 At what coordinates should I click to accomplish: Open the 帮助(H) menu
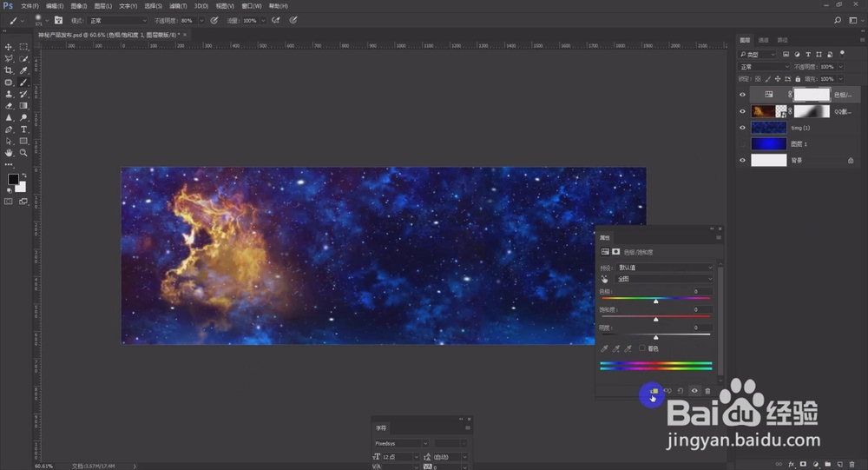[278, 6]
